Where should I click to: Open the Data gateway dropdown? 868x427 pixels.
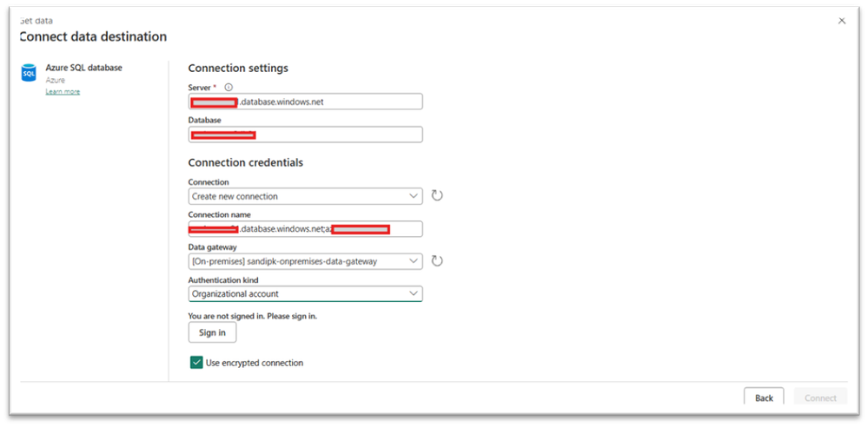tap(306, 261)
